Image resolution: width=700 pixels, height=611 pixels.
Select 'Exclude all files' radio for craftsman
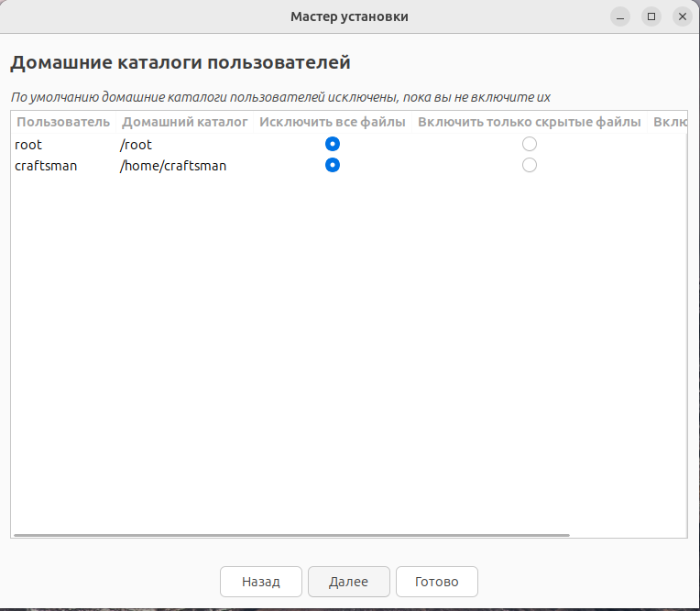pos(333,165)
